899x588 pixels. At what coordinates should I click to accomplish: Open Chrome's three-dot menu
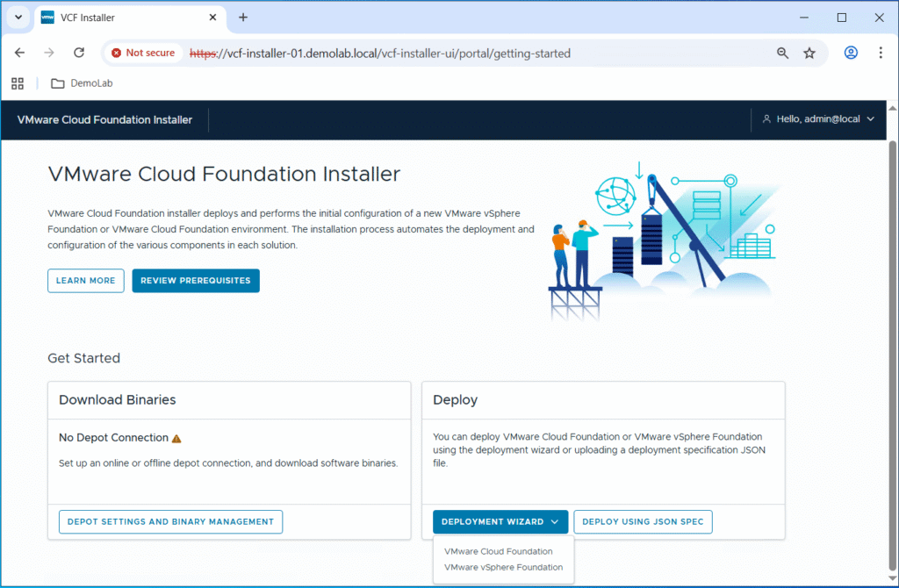[881, 53]
